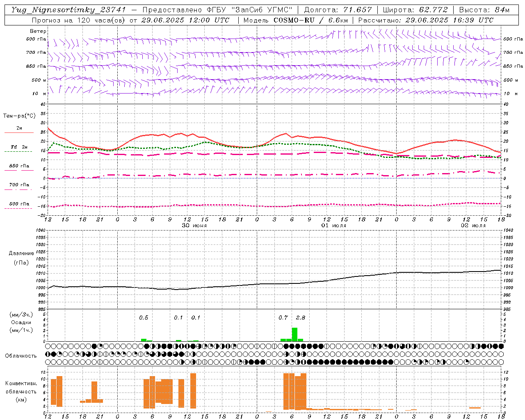
Task: Click the red '2м' temperature legend line
Action: [x=19, y=132]
